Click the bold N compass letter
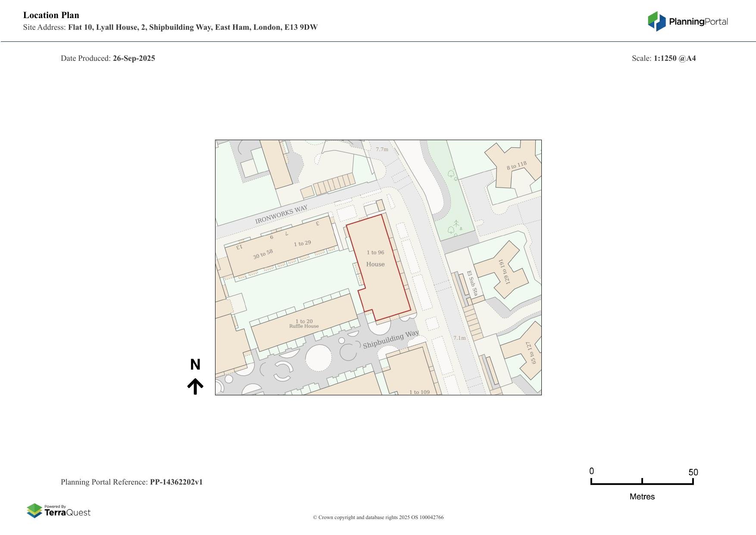756x535 pixels. (195, 365)
